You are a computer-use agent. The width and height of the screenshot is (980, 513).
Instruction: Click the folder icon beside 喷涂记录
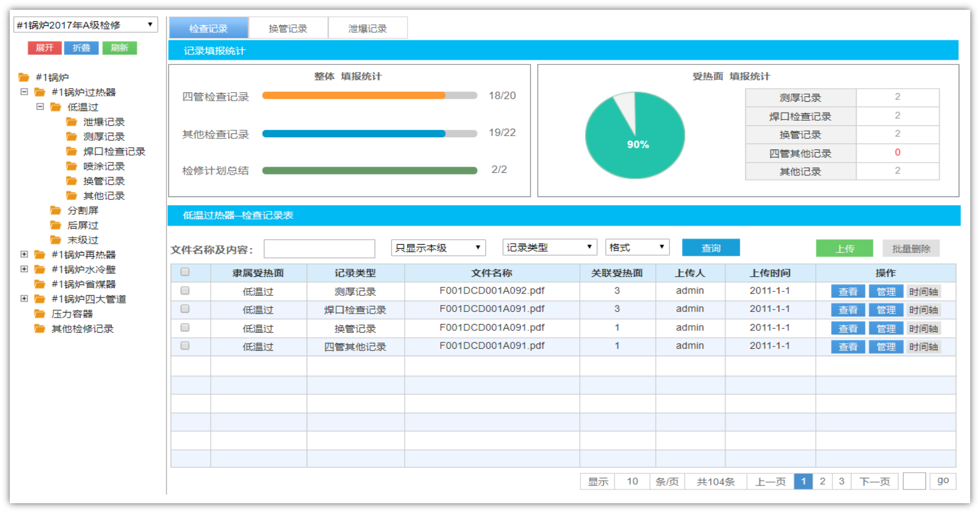[72, 167]
